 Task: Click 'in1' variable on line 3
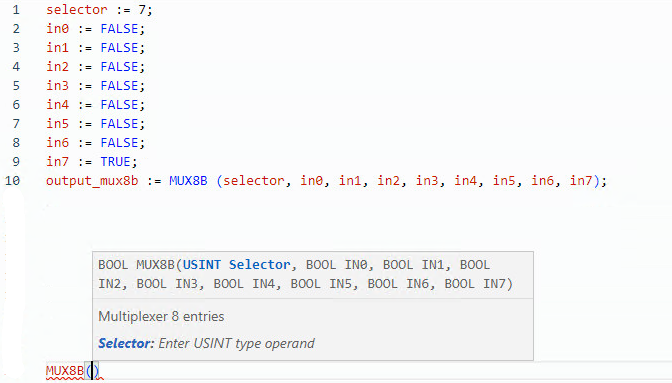tap(57, 48)
